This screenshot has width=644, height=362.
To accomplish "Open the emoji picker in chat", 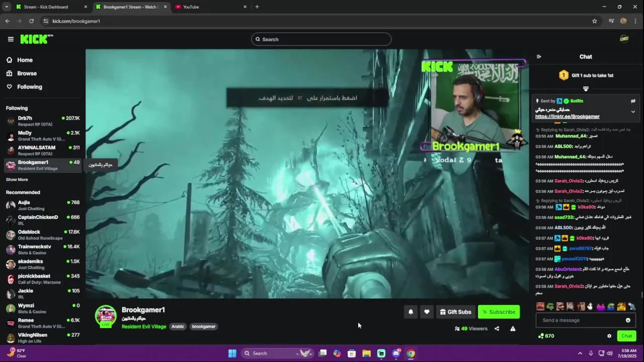I will [x=628, y=320].
